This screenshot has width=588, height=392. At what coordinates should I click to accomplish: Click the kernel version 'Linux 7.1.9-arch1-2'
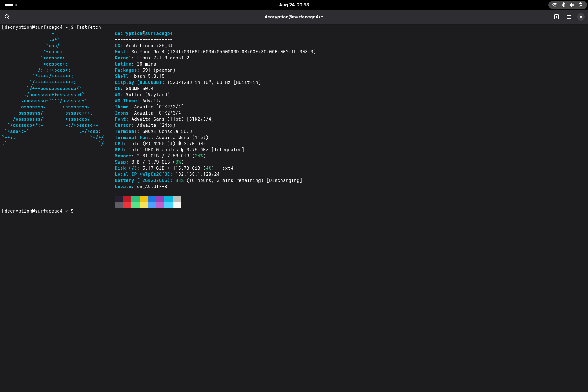click(x=163, y=58)
